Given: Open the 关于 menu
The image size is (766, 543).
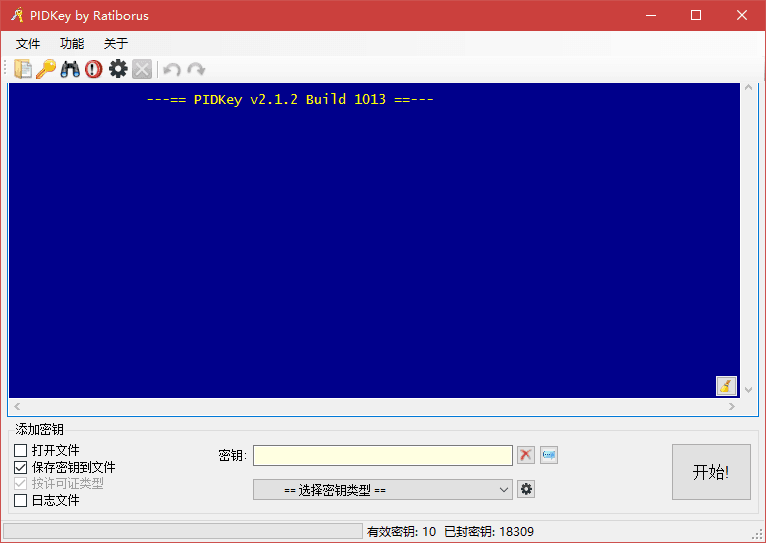Looking at the screenshot, I should tap(116, 43).
